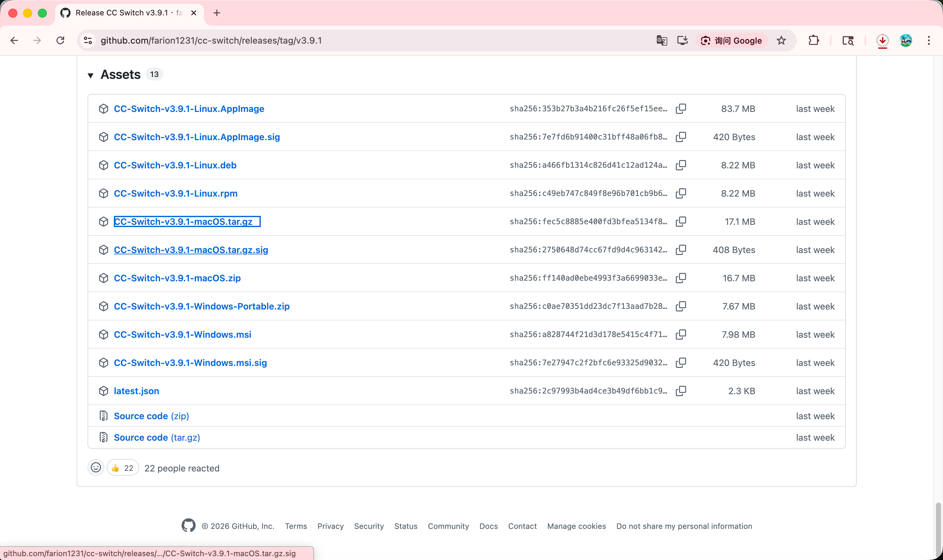Screen dimensions: 943x560
Task: Open a new tab with plus button
Action: pos(217,13)
